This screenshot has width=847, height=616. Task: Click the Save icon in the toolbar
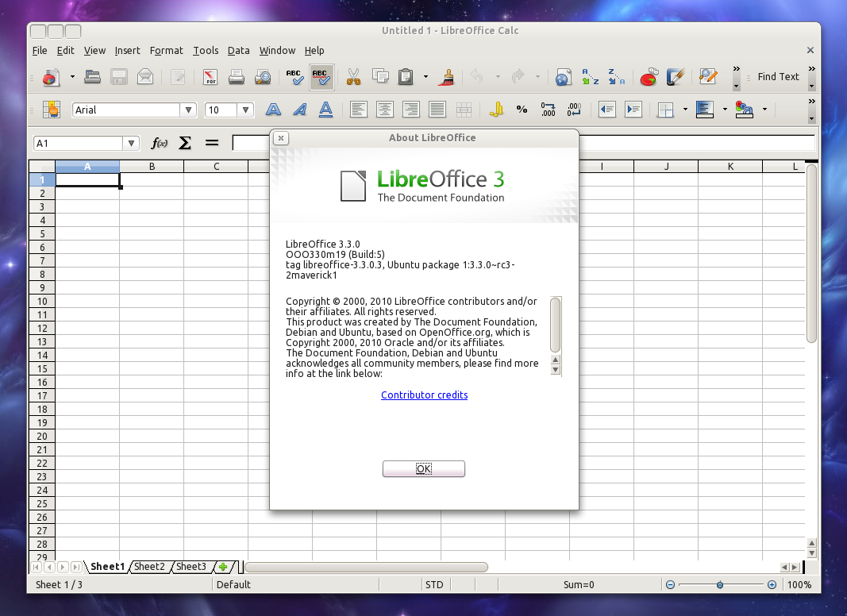coord(119,77)
